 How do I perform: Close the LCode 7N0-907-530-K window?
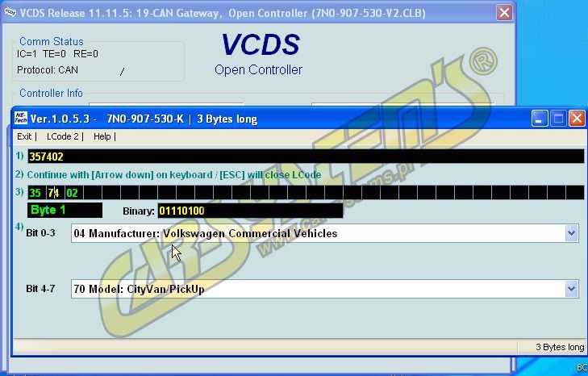point(577,119)
